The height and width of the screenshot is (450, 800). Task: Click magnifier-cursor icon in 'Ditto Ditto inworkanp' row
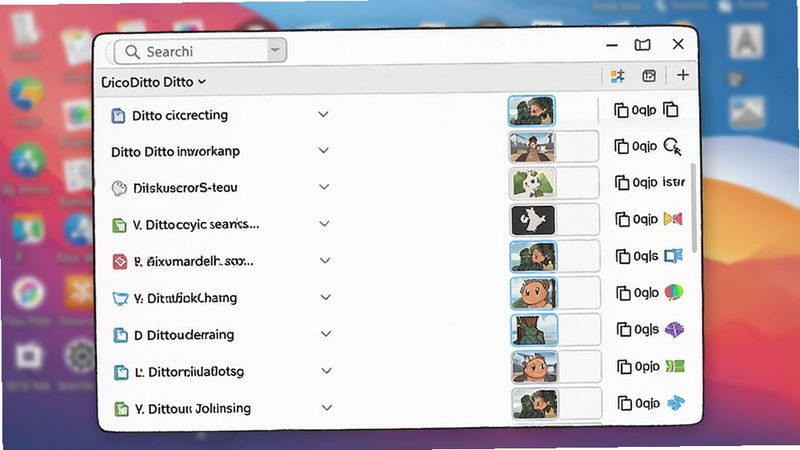672,147
